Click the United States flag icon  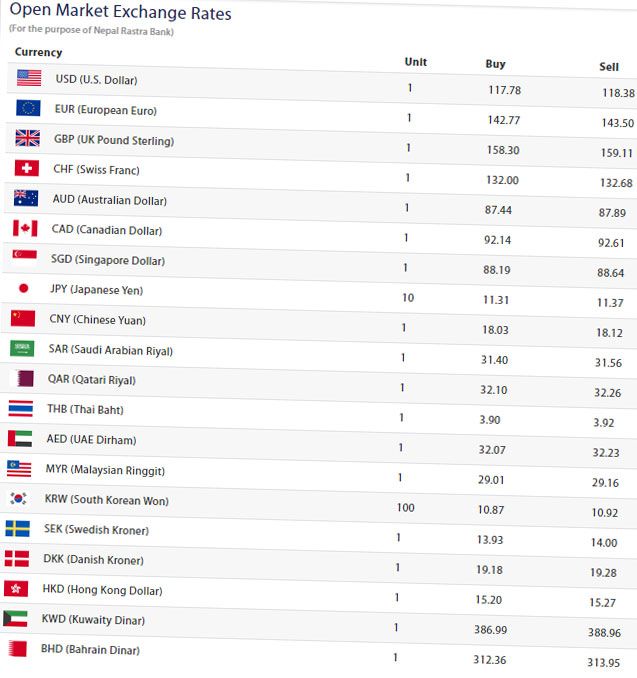[x=29, y=78]
